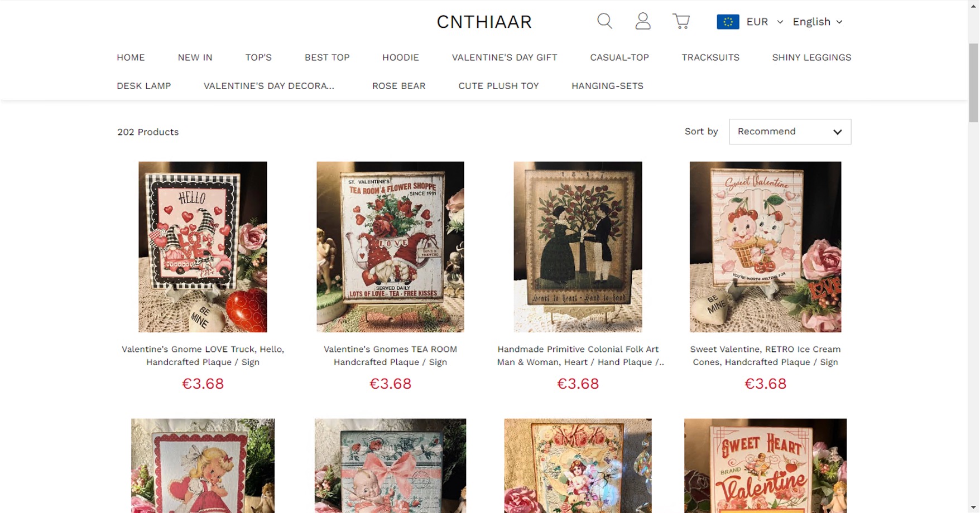Click the scrollbar down arrow

point(974,507)
